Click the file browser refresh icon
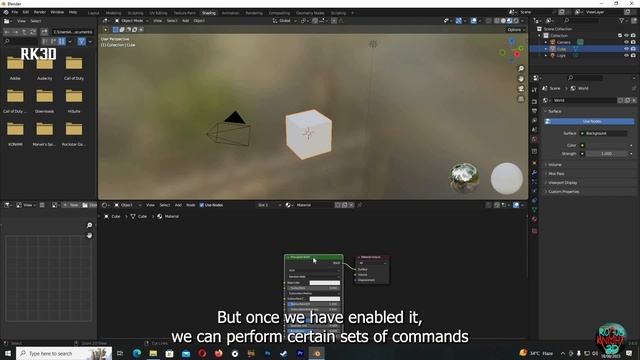This screenshot has height=360, width=640. coord(33,32)
